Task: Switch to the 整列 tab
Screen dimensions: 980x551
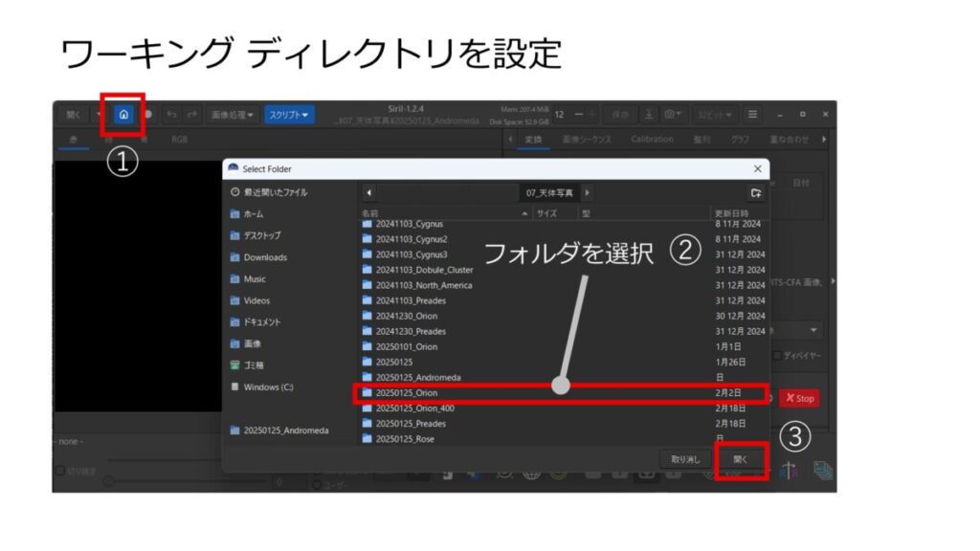Action: click(x=702, y=140)
